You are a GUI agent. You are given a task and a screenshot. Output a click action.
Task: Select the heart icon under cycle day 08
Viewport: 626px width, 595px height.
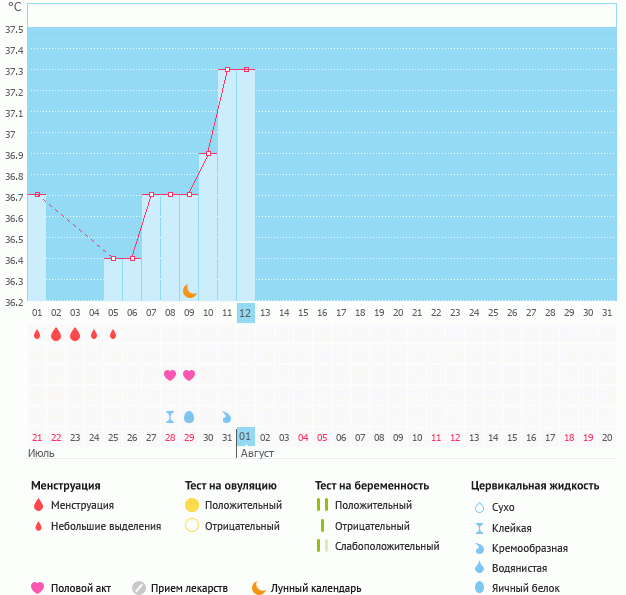pos(170,375)
